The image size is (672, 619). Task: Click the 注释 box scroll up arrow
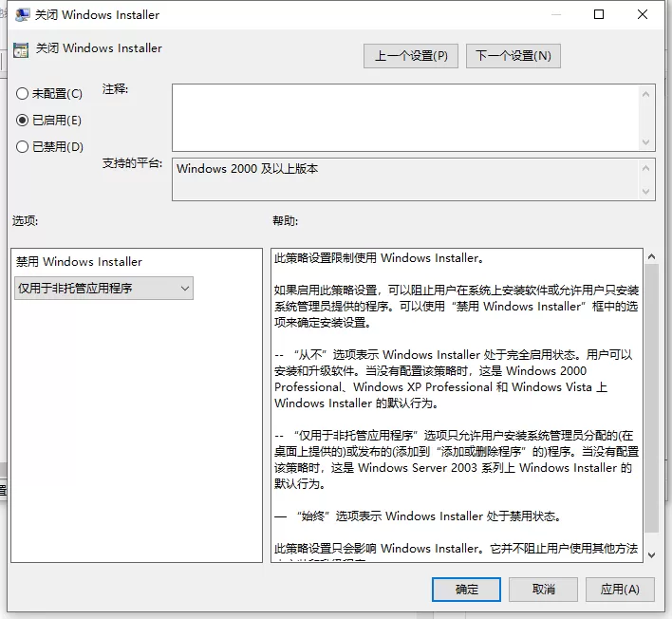click(x=645, y=94)
